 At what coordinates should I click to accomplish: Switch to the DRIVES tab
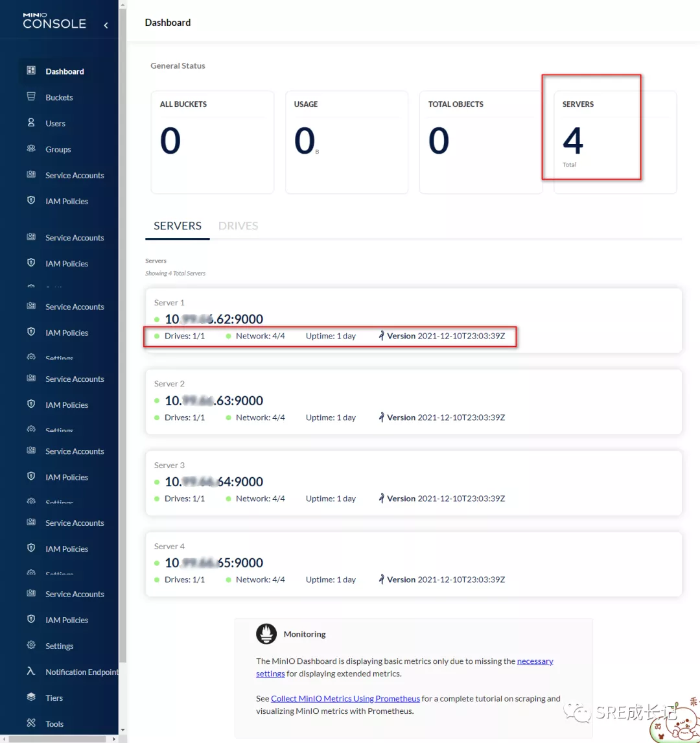coord(239,226)
